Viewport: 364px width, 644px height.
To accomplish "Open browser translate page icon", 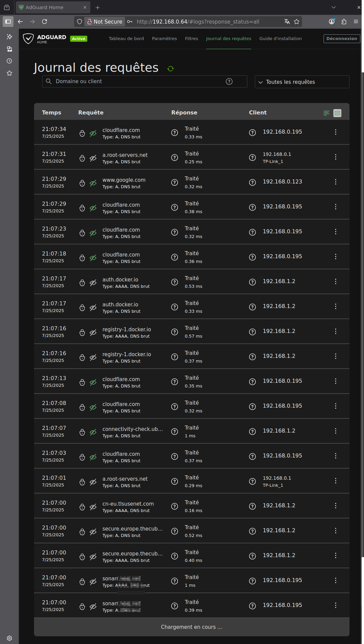I will (287, 22).
